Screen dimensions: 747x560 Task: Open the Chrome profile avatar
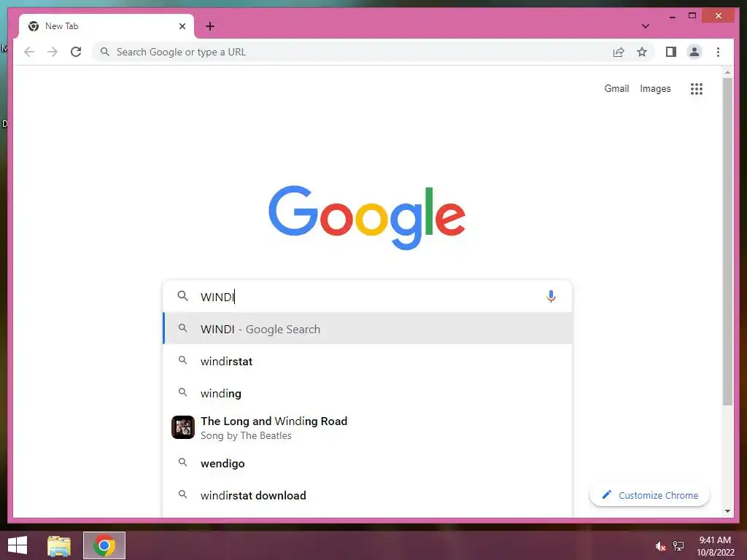[x=694, y=52]
